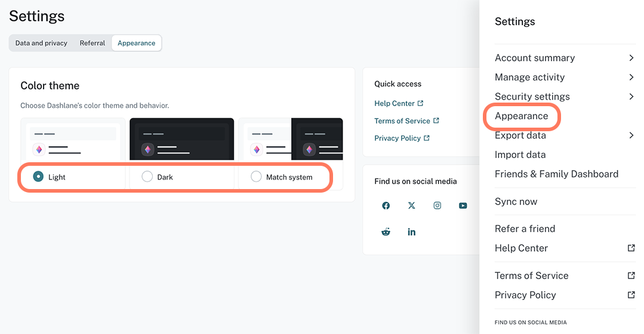Switch to the Data and privacy tab

[x=41, y=43]
